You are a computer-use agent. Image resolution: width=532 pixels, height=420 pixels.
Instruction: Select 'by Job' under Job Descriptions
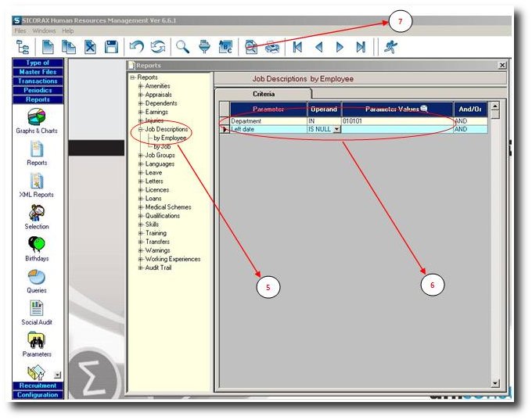click(163, 146)
